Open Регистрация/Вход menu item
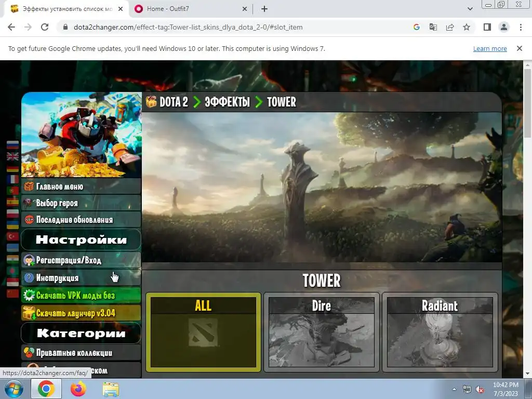 click(x=81, y=260)
